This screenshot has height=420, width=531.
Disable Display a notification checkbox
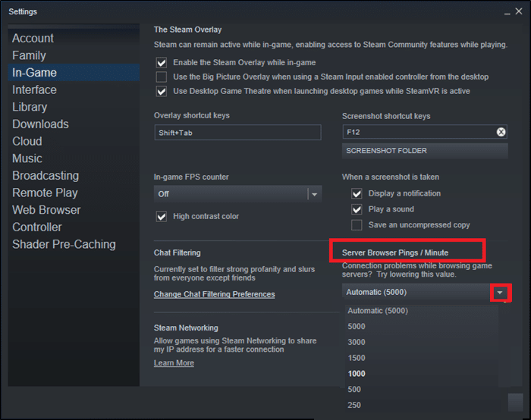pos(357,193)
